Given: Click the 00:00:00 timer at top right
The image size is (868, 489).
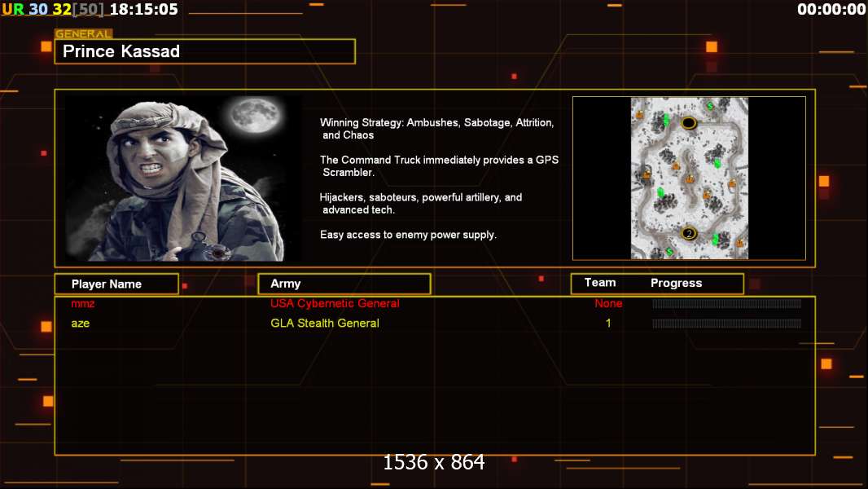Looking at the screenshot, I should tap(831, 10).
